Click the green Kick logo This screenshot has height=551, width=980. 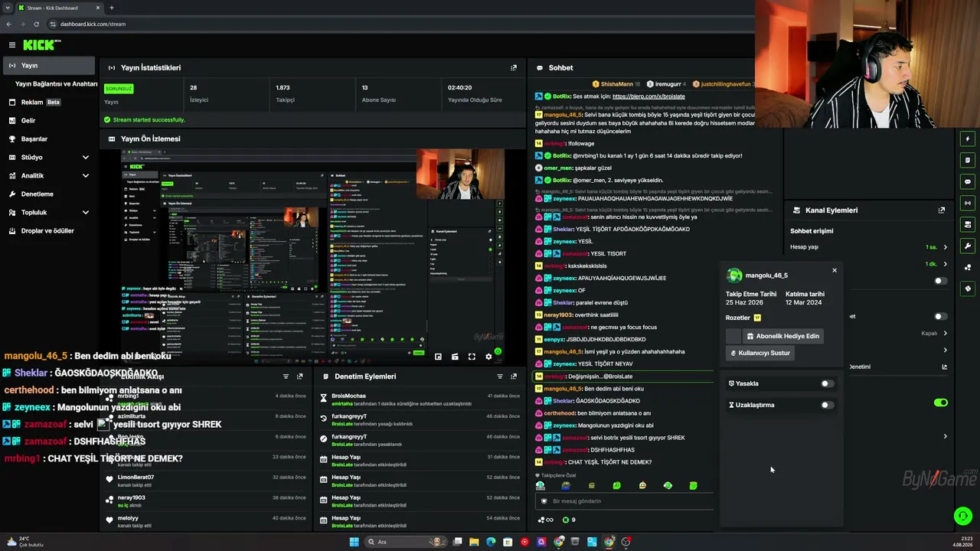tap(40, 45)
